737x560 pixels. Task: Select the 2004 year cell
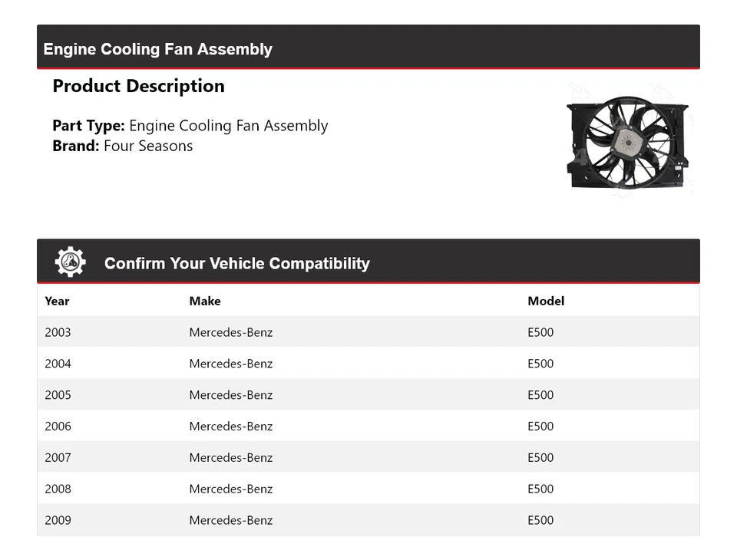[x=58, y=364]
